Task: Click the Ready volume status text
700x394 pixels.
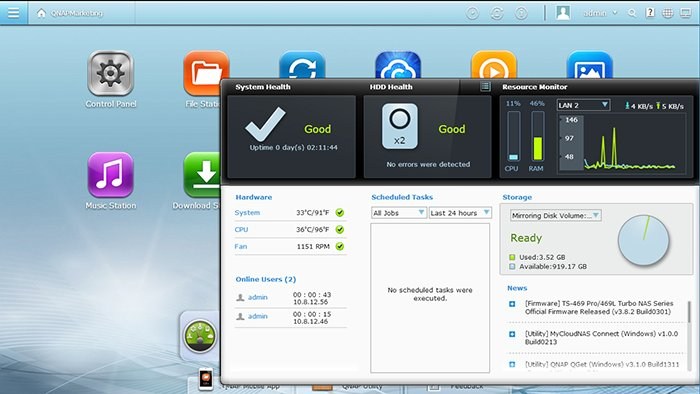Action: [526, 238]
